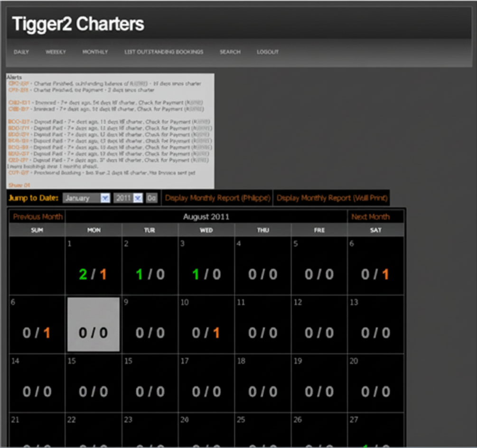Screen dimensions: 477x448
Task: Open the Search page
Action: pyautogui.click(x=230, y=52)
